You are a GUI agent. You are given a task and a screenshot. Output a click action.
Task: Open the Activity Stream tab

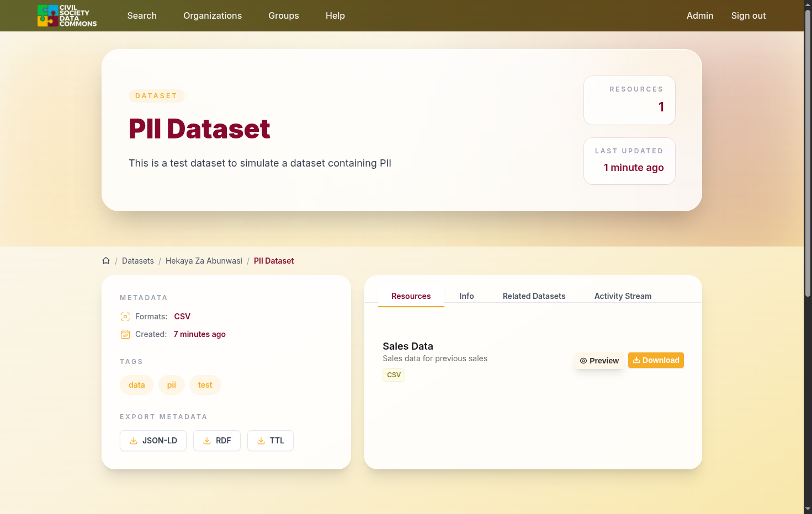click(x=623, y=296)
